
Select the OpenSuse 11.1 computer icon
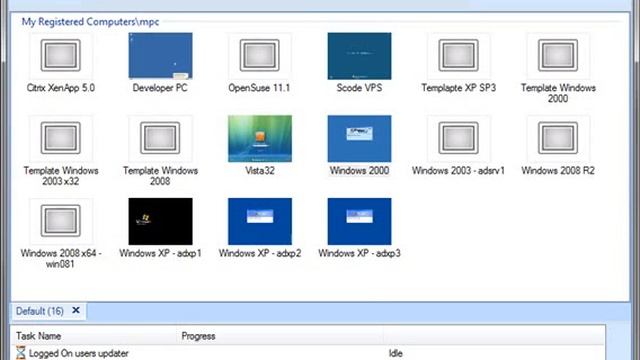point(260,56)
